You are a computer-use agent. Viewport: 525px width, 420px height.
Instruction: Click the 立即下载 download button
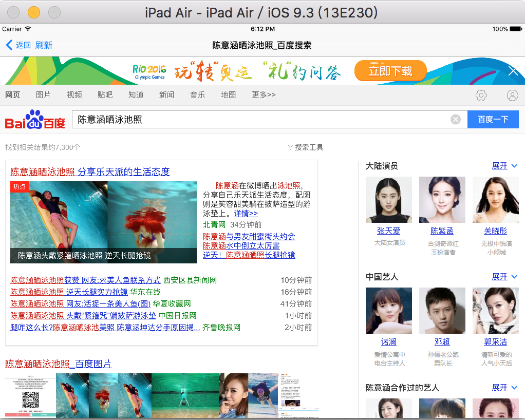[x=390, y=71]
